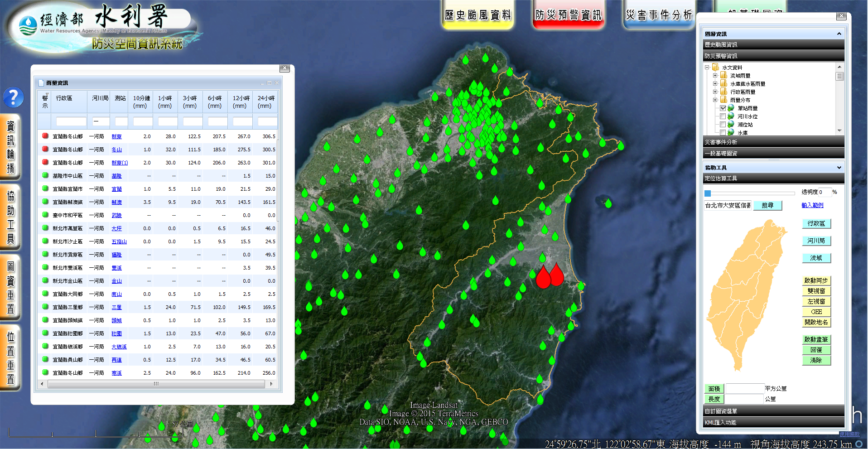Viewport: 868px width, 449px height.
Task: Click the red alert icon for 新寮 row
Action: [x=45, y=136]
